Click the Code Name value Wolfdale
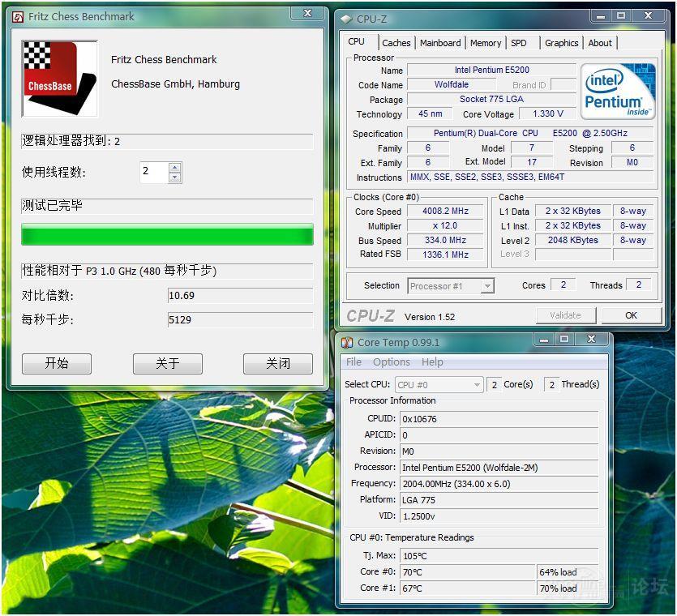 (x=451, y=84)
